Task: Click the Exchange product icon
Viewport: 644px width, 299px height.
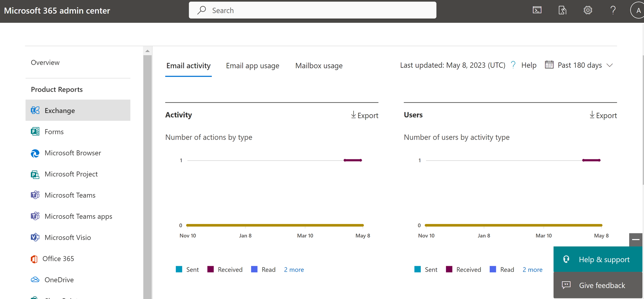Action: [x=35, y=110]
